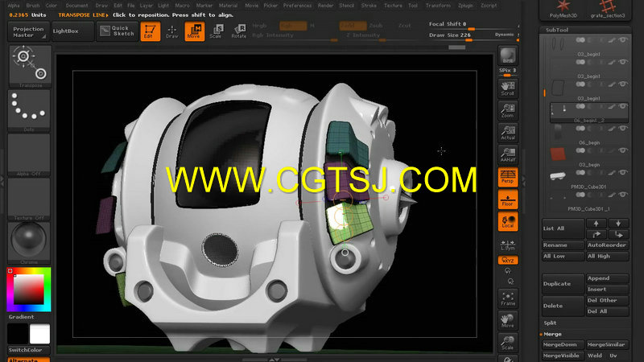Click the BPR render icon
Image resolution: width=644 pixels, height=362 pixels.
(508, 56)
